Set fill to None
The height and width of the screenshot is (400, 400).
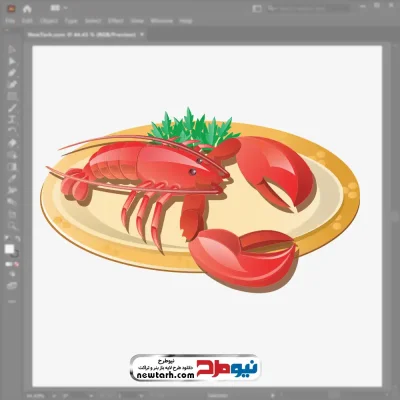(16, 264)
